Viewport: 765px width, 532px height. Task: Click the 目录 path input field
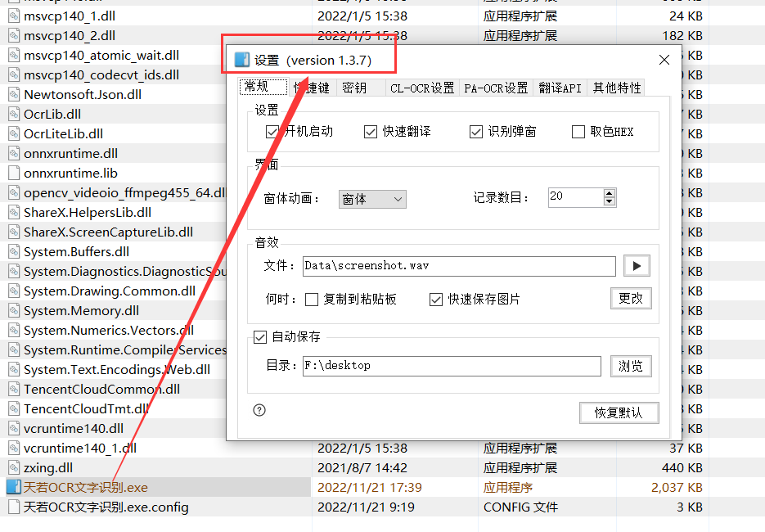(451, 366)
